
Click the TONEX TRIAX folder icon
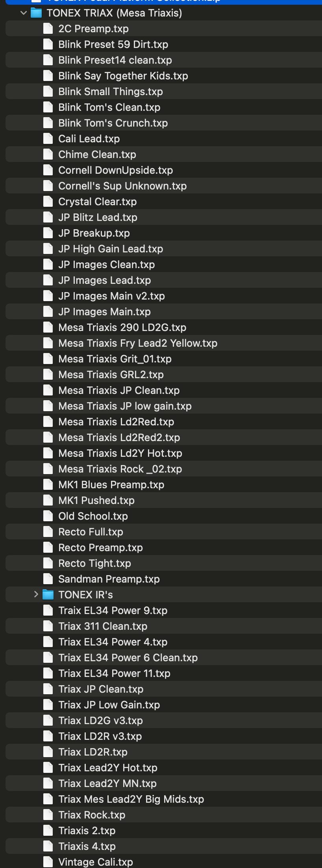click(x=36, y=13)
